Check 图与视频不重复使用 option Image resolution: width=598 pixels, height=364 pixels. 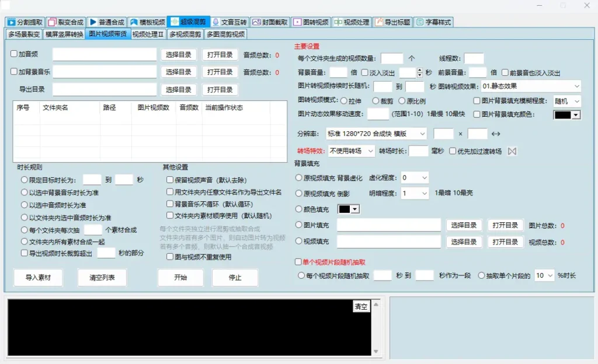170,257
